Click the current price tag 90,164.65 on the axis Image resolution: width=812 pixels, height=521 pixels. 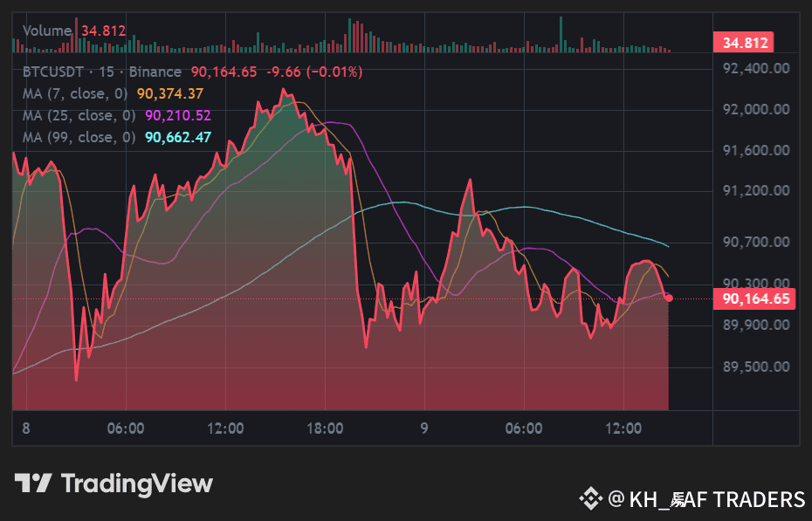tap(754, 299)
